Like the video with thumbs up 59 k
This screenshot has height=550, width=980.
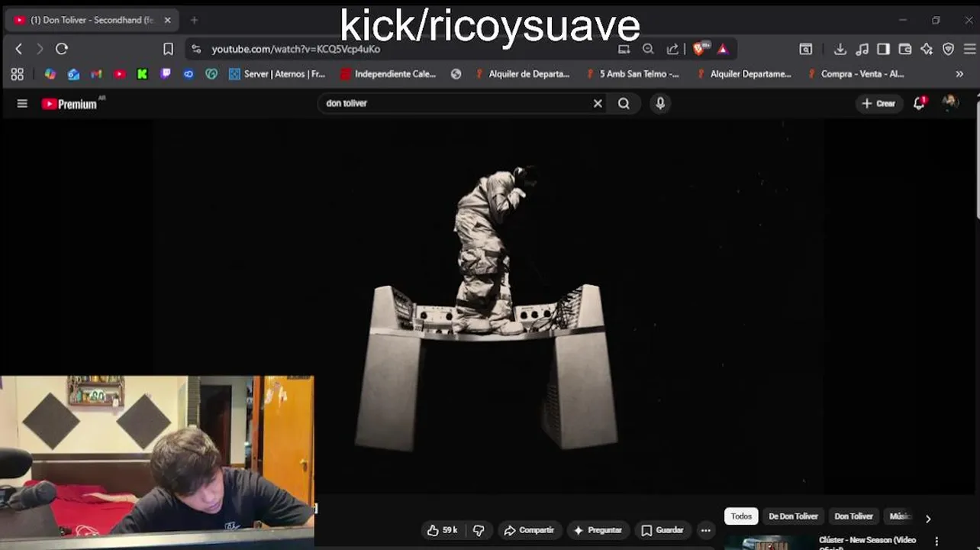pos(442,530)
